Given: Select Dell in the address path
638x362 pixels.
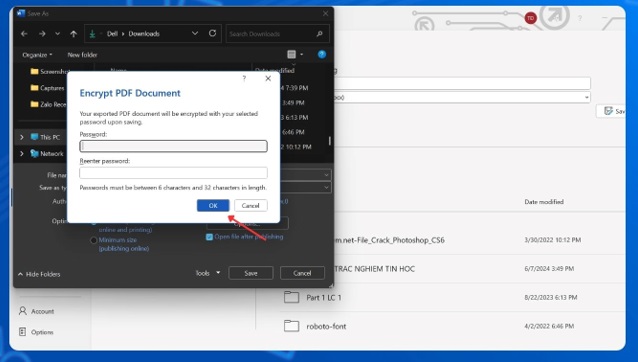Looking at the screenshot, I should [112, 34].
